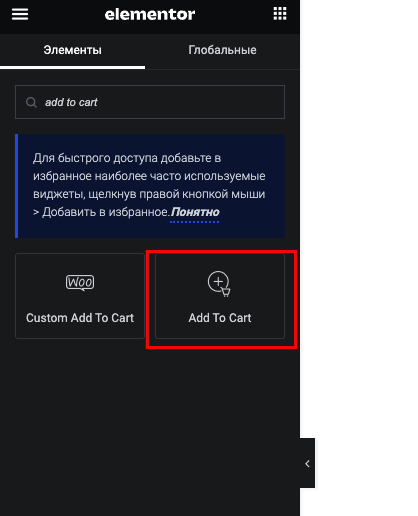Click the magnifier icon in search box
Image resolution: width=418 pixels, height=516 pixels.
click(x=31, y=102)
